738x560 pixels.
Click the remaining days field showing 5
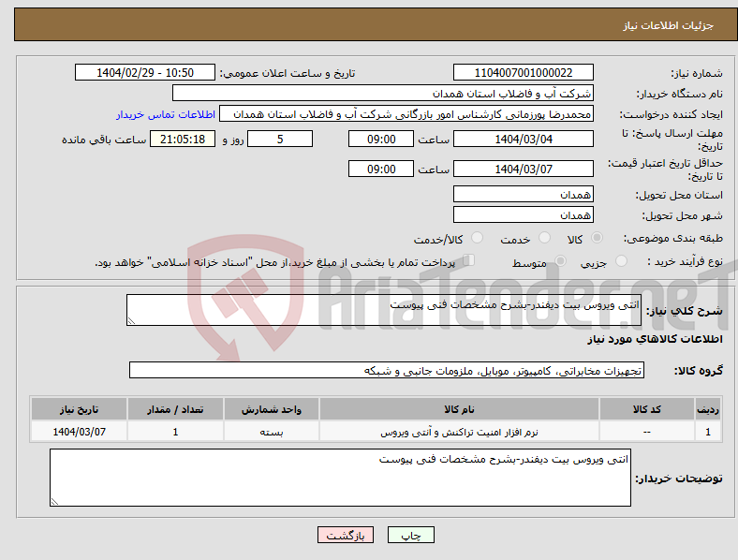pyautogui.click(x=280, y=139)
